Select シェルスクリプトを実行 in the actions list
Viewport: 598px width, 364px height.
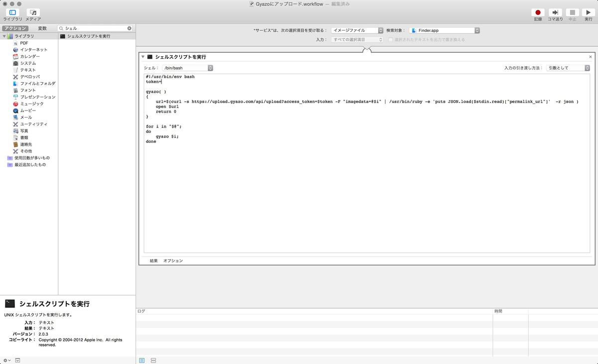[x=97, y=36]
